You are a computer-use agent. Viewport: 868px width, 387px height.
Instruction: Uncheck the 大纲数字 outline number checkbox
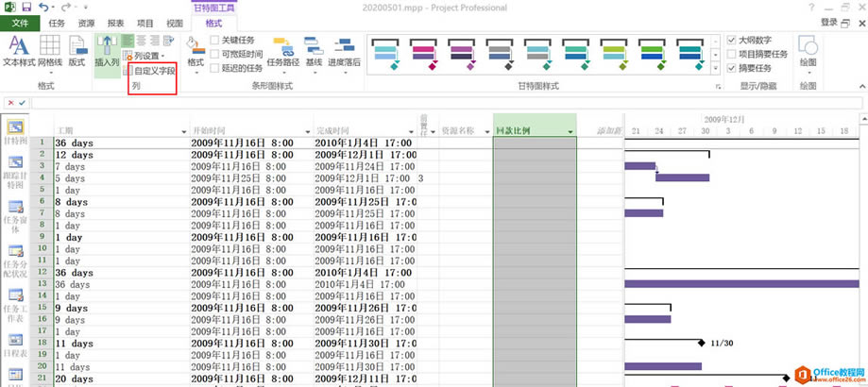732,40
